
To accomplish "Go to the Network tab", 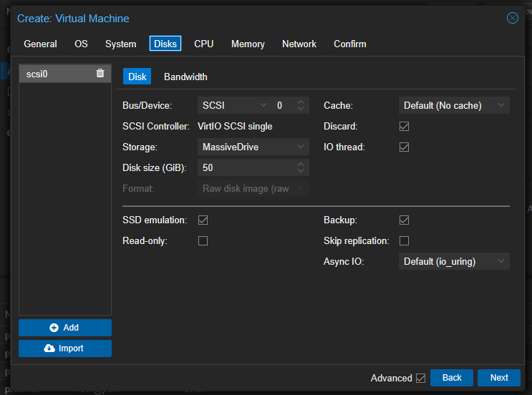I will point(299,44).
